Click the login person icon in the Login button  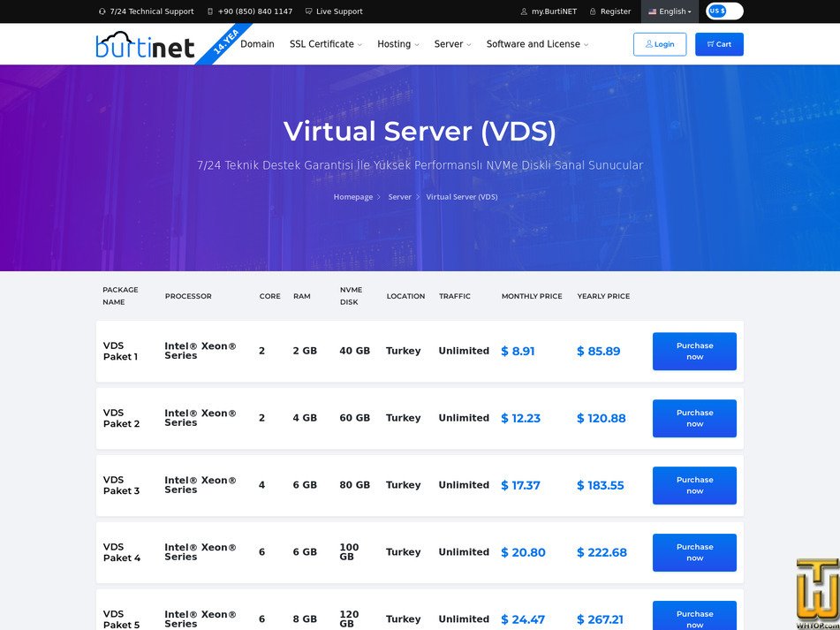coord(647,43)
